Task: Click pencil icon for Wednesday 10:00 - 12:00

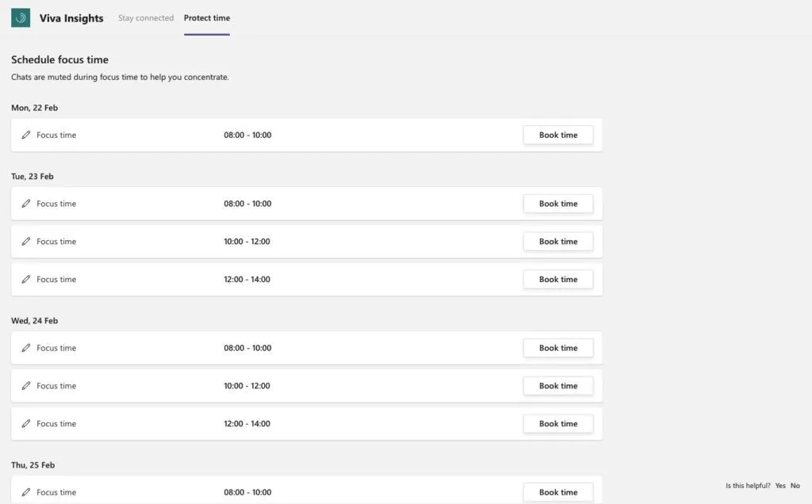Action: 26,386
